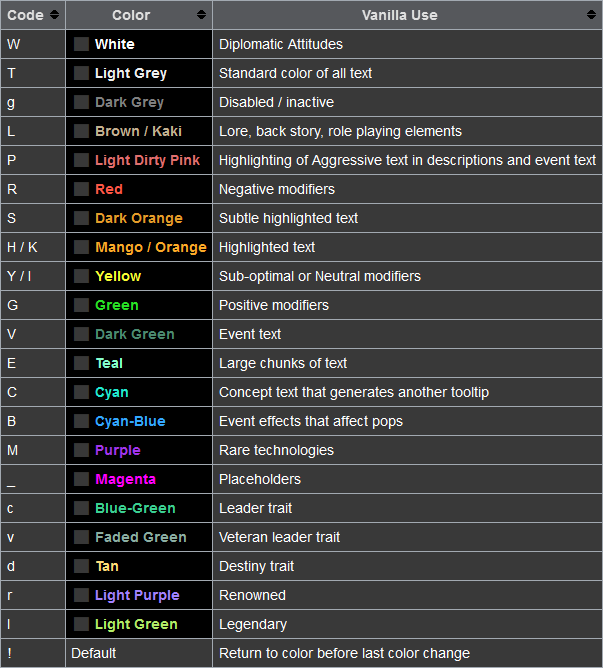Click the small square beside White
The image size is (603, 668).
(x=81, y=44)
